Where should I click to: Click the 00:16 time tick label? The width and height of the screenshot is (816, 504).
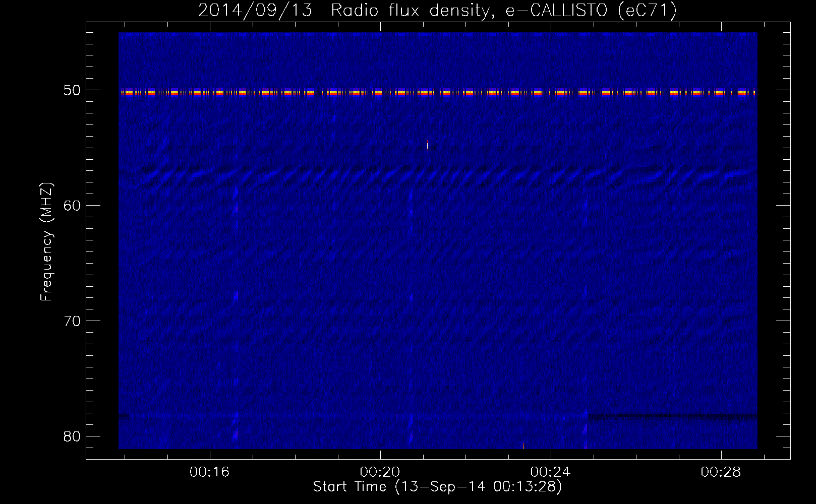click(209, 472)
